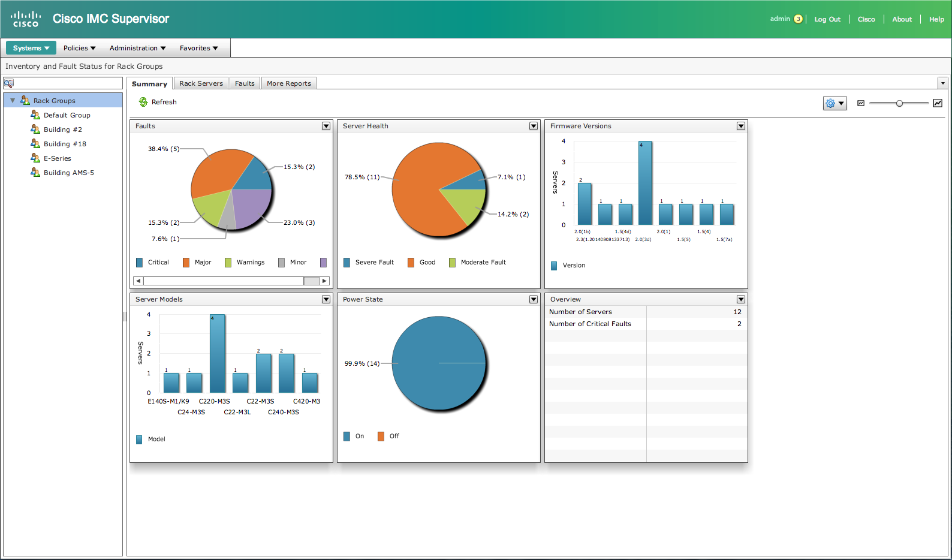Switch to the Rack Servers tab

(201, 83)
